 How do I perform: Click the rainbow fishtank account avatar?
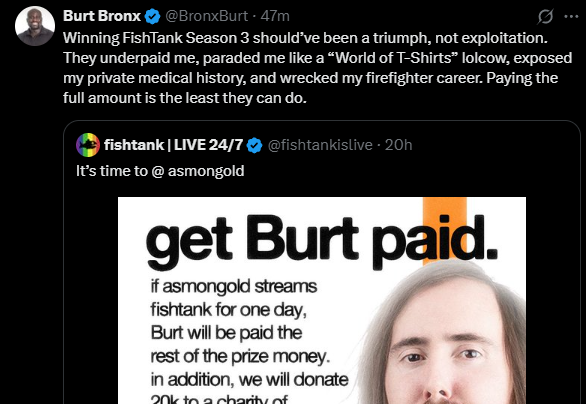point(88,145)
